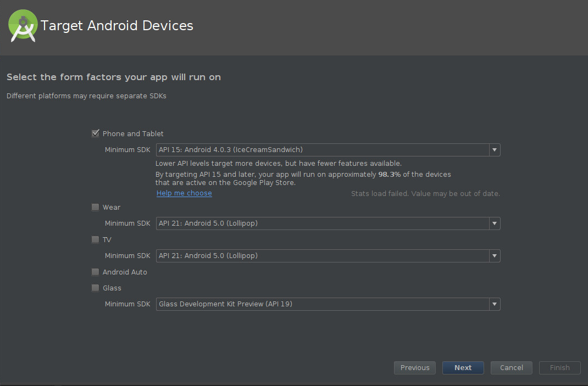This screenshot has height=386, width=588.
Task: Click the Phone and Tablet label
Action: click(x=133, y=134)
